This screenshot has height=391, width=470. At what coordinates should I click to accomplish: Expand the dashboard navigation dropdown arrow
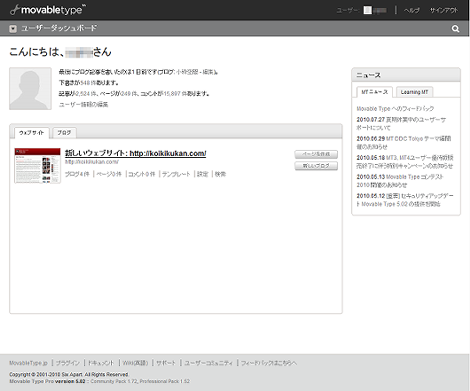pos(13,29)
